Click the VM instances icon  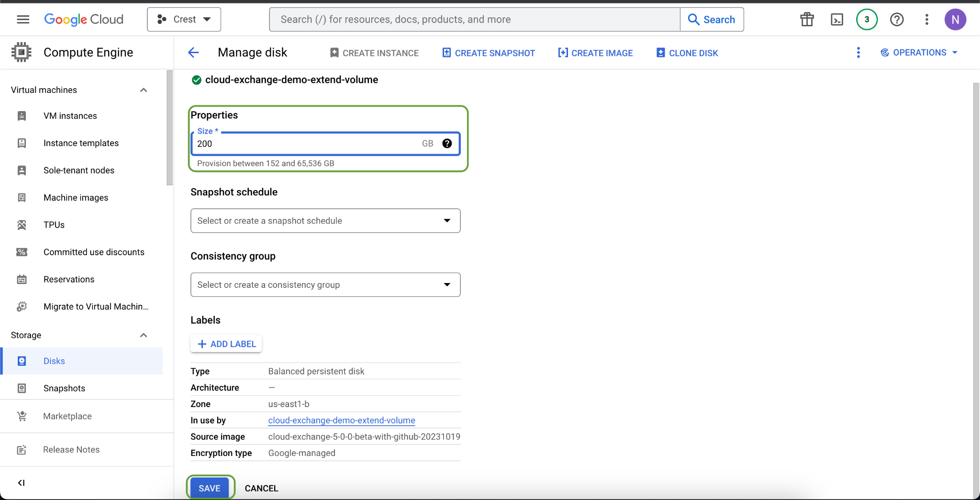(x=22, y=116)
